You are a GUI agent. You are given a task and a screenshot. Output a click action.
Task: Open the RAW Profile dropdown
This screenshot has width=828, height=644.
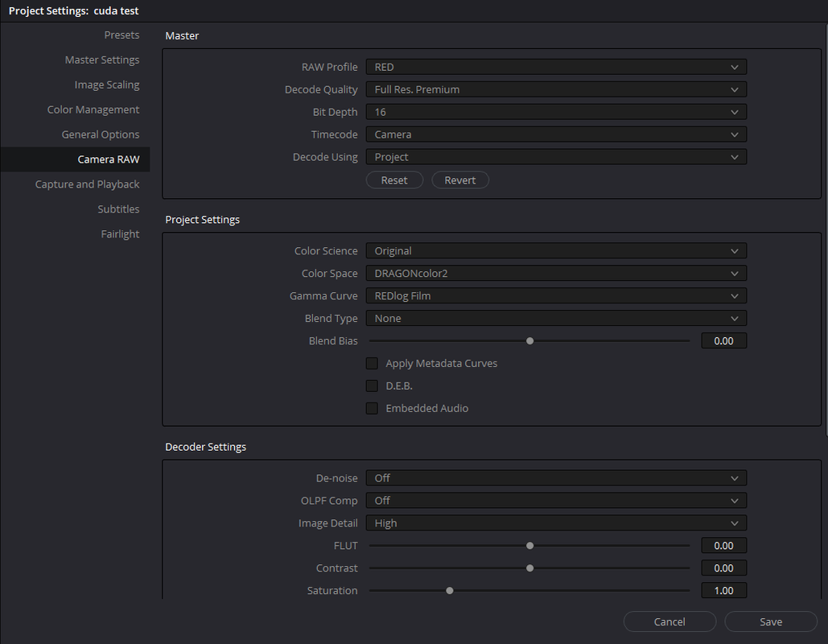[556, 67]
